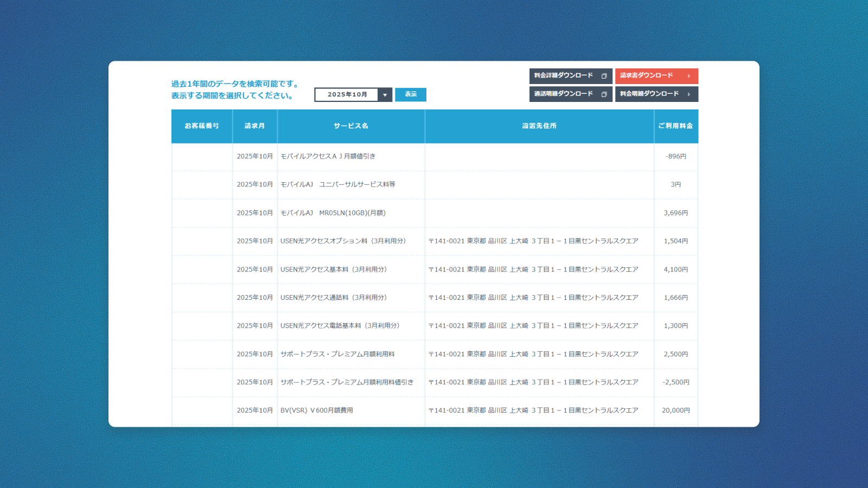Click the 3,696円 amount
868x488 pixels.
[x=676, y=213]
